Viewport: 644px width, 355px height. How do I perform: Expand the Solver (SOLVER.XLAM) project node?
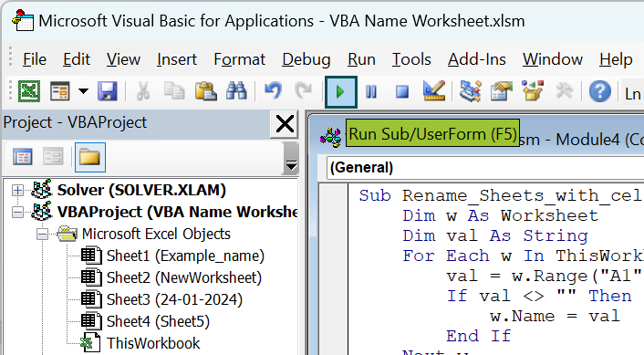pos(17,190)
